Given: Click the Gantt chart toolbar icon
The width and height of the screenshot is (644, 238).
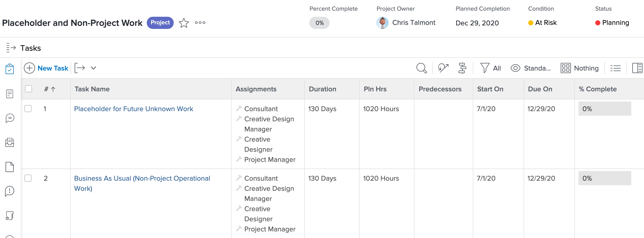Looking at the screenshot, I should pyautogui.click(x=462, y=68).
